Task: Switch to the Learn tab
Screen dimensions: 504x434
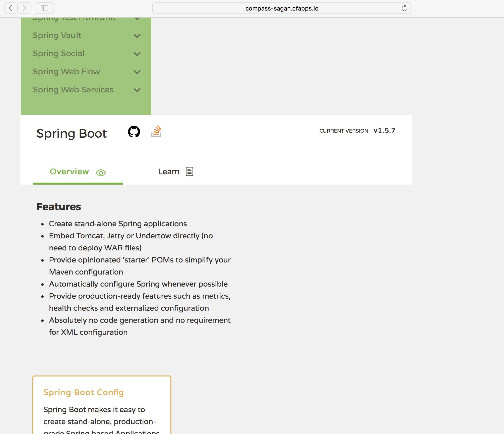Action: click(x=169, y=171)
